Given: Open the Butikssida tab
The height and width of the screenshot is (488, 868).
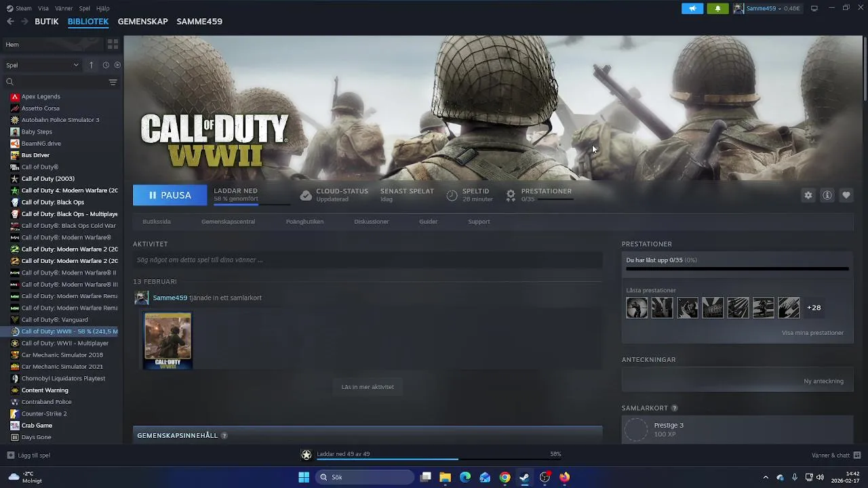Looking at the screenshot, I should (x=157, y=222).
